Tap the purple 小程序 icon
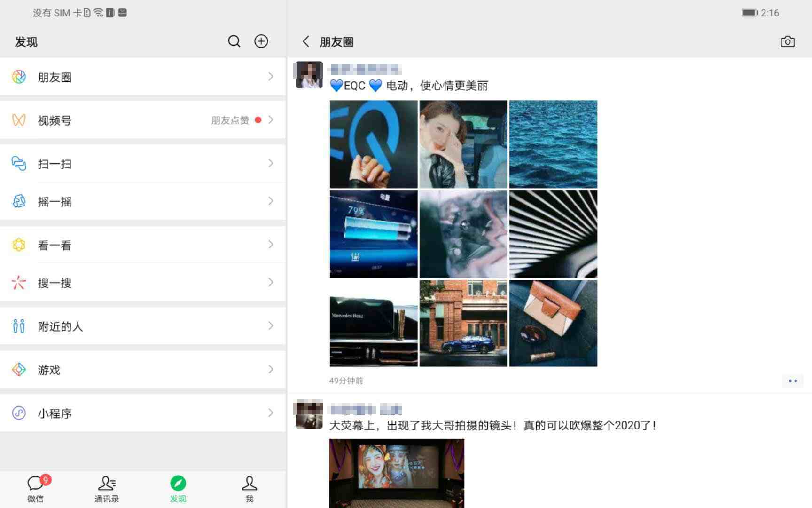812x508 pixels. click(x=19, y=413)
